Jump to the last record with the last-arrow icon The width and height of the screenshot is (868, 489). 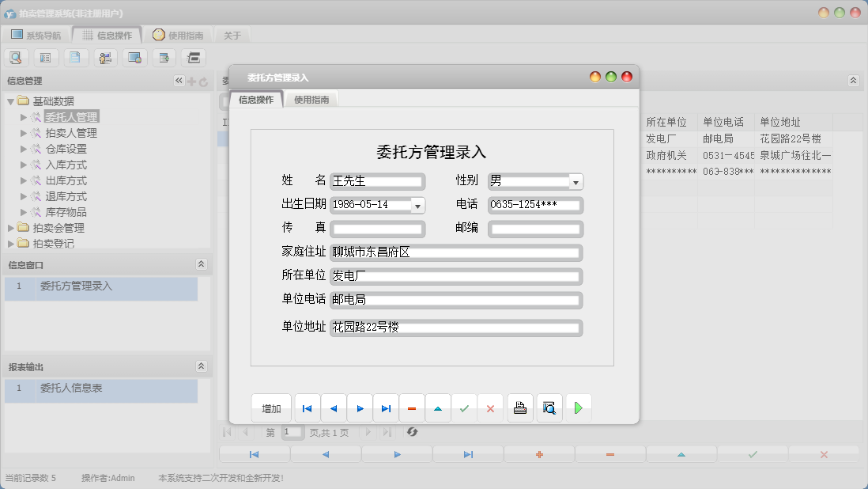[386, 407]
